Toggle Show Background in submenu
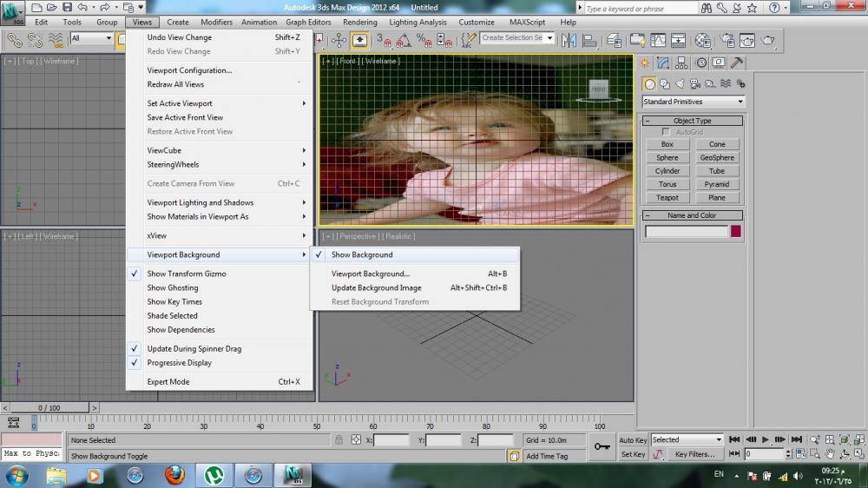 pyautogui.click(x=362, y=254)
